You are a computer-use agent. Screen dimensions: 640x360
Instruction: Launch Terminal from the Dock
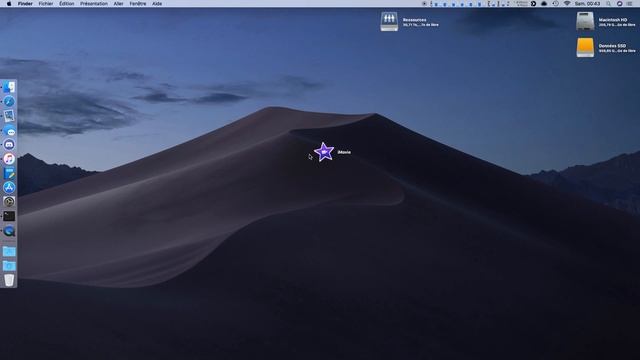9,216
